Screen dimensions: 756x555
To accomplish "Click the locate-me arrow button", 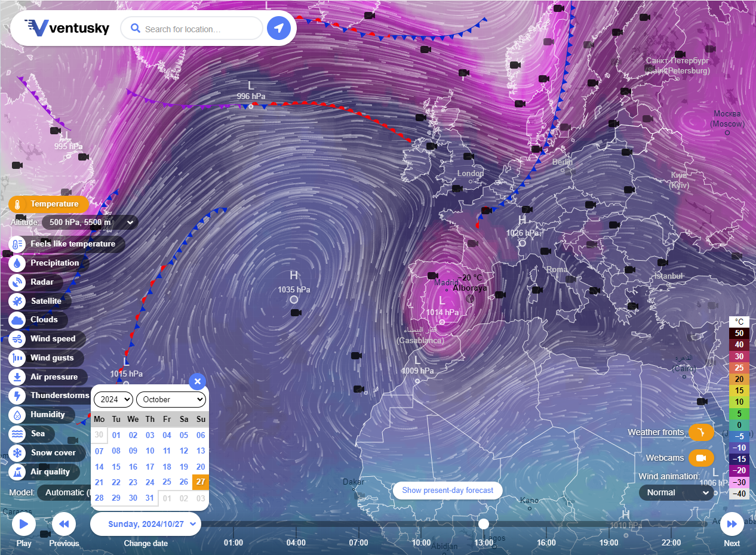I will point(278,28).
